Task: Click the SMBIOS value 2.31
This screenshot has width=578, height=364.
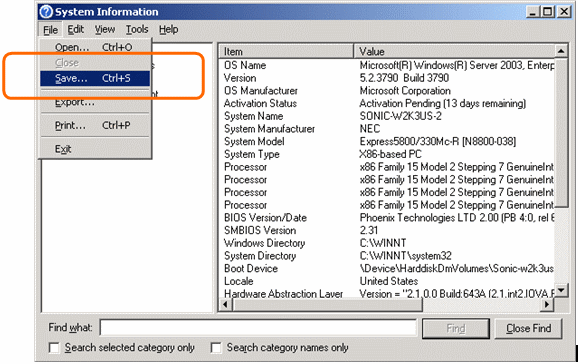Action: click(369, 230)
